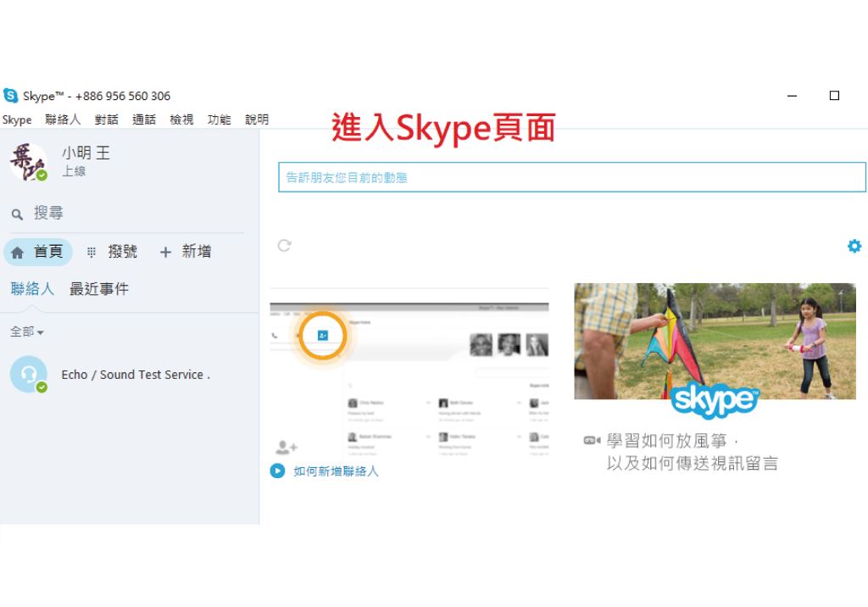Open the 檢視 menu

click(x=181, y=120)
